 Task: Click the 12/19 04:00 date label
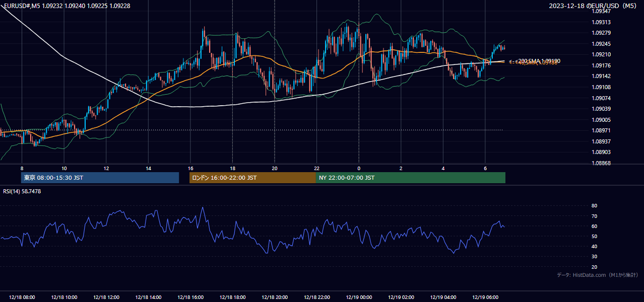click(x=443, y=297)
